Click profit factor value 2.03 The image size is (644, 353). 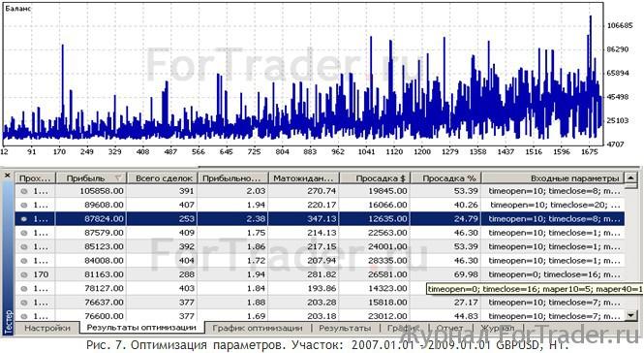(256, 191)
